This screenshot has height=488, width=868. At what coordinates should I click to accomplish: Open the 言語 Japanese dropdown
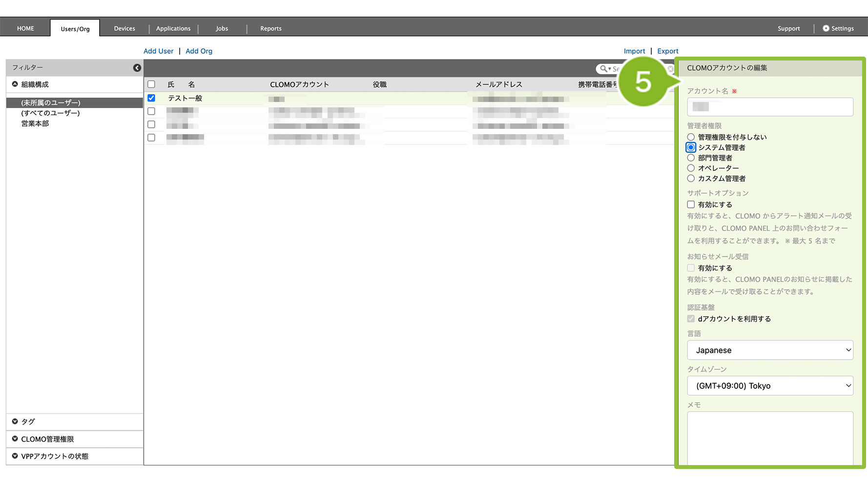pos(770,350)
